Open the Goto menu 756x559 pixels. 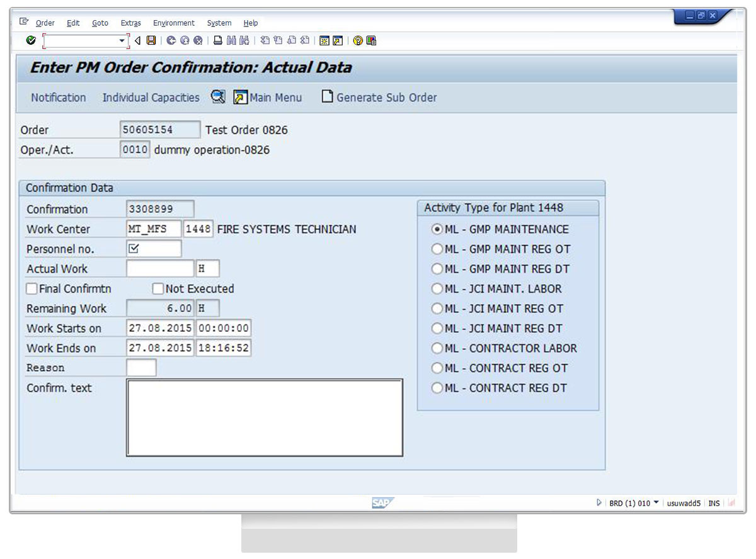(x=100, y=23)
